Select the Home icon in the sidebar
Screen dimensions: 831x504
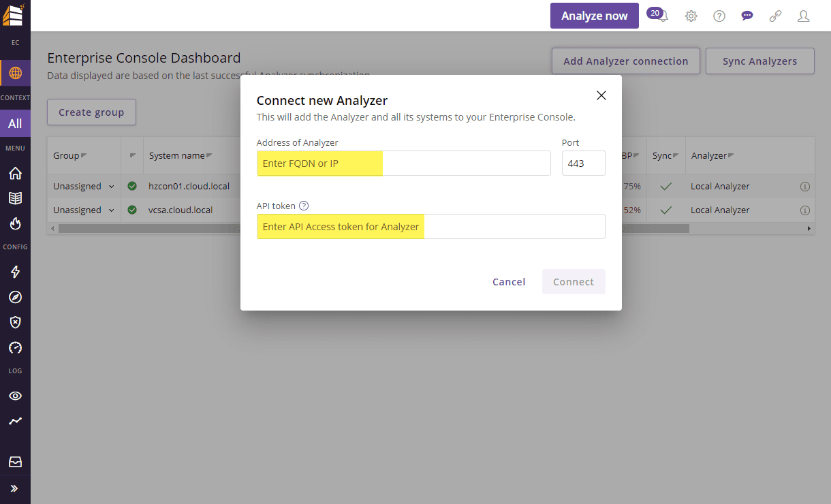click(15, 173)
